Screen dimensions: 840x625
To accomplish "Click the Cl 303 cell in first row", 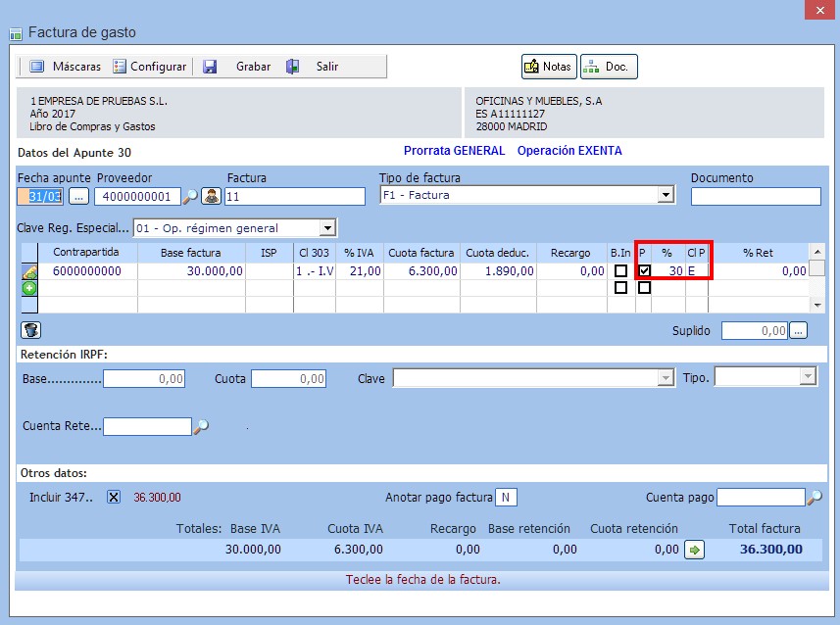I will [x=315, y=271].
